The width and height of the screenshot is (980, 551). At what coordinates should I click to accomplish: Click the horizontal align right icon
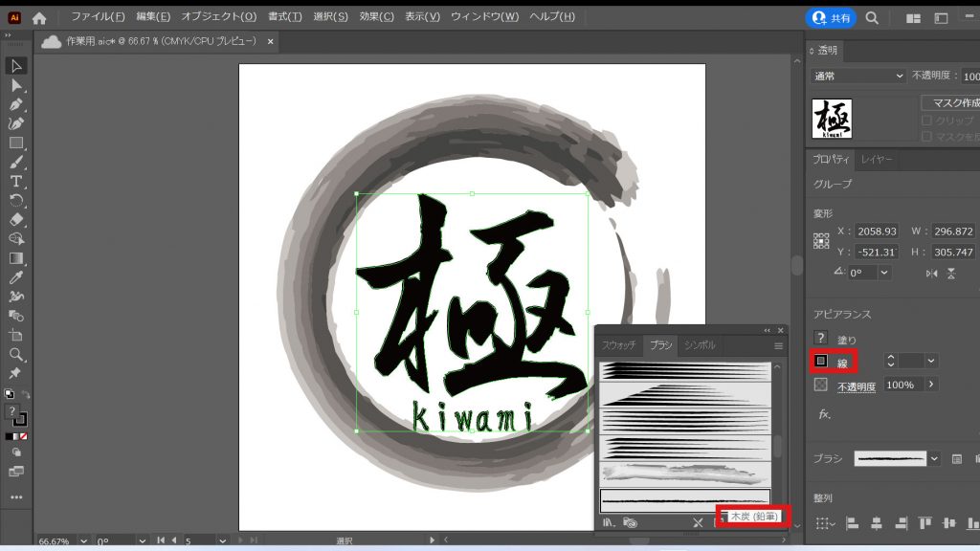pos(901,523)
